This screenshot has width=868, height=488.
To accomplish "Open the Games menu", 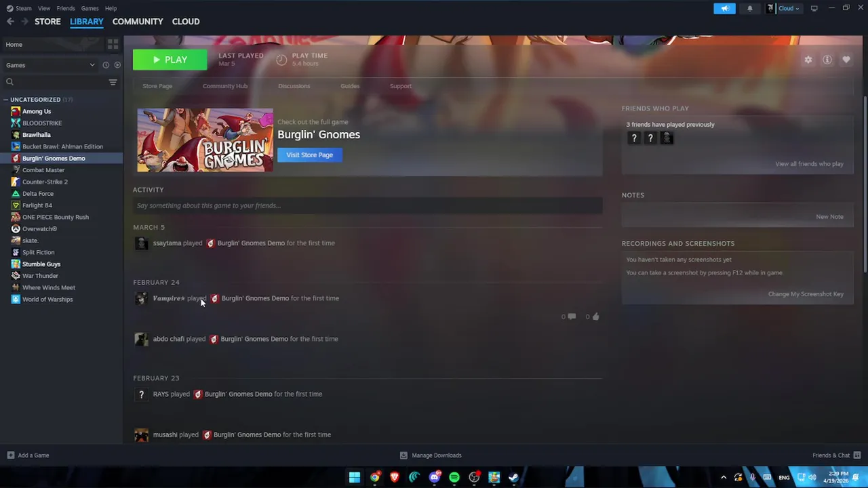I will (90, 8).
